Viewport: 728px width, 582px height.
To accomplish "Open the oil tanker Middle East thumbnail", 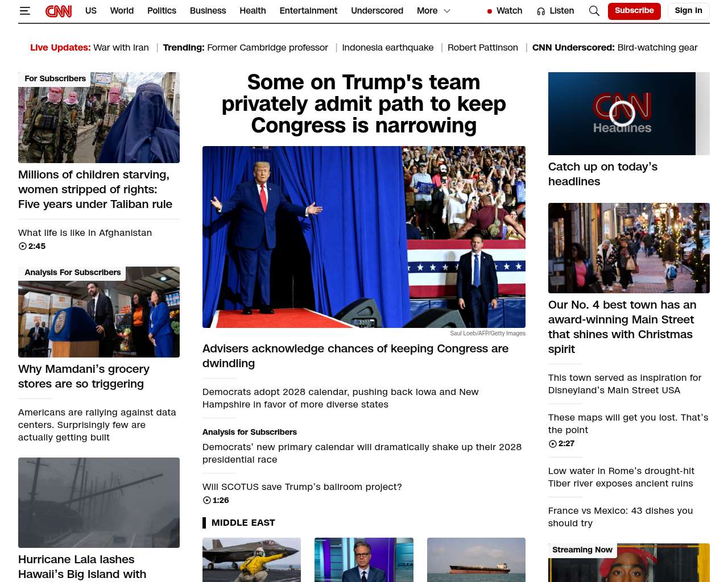I will coord(476,560).
